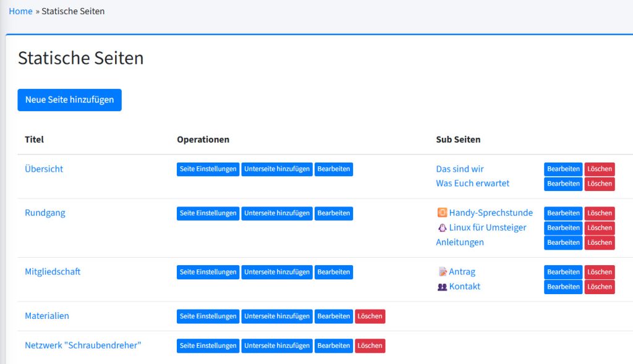Click the penguin icon beside Linux für Umsteiger
This screenshot has height=364, width=633.
click(x=442, y=227)
